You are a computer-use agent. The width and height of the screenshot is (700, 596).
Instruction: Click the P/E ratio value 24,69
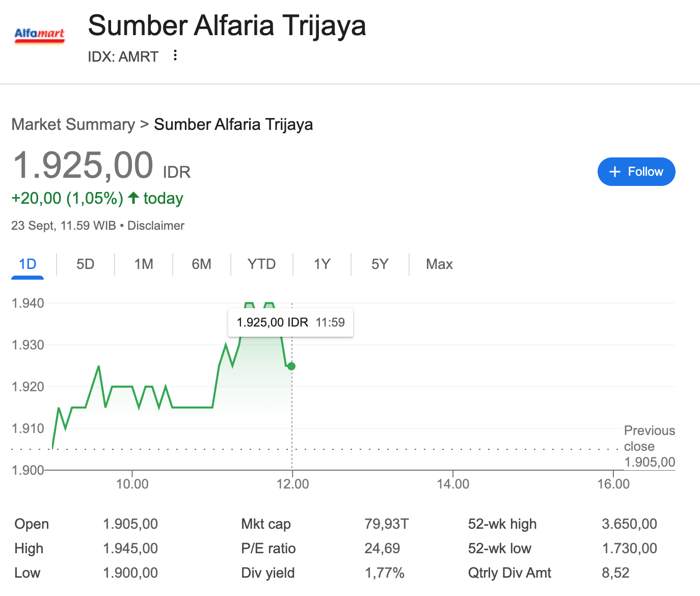382,548
